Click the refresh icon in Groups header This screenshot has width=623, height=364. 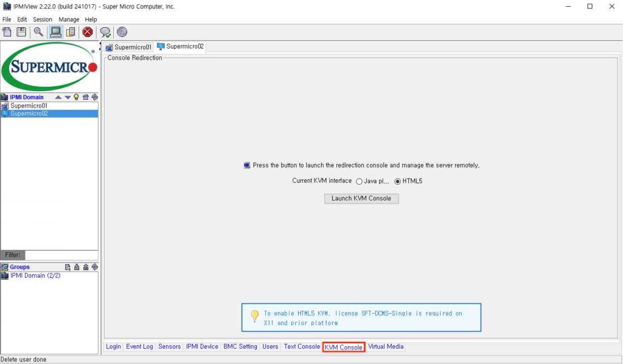94,267
